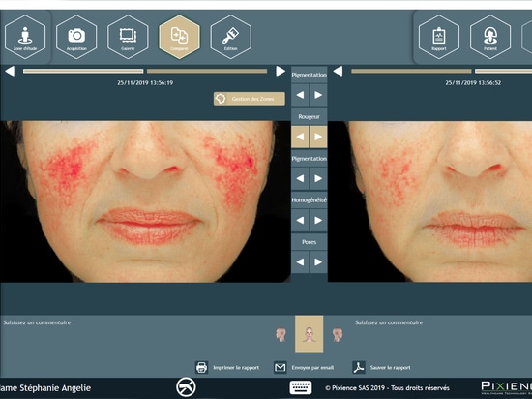This screenshot has width=532, height=399.
Task: Select the Comparer hexagon
Action: pyautogui.click(x=179, y=37)
